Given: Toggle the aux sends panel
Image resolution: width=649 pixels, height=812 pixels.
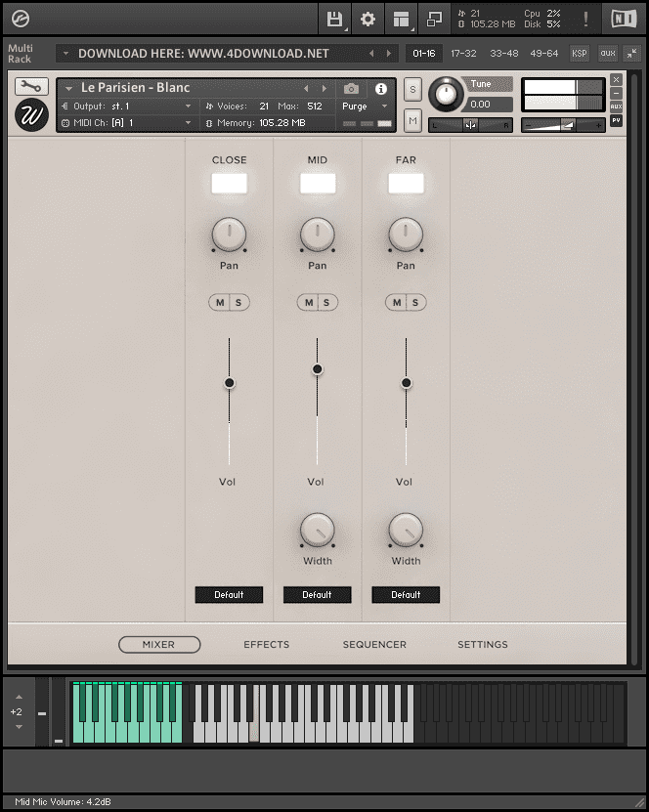Looking at the screenshot, I should tap(608, 53).
